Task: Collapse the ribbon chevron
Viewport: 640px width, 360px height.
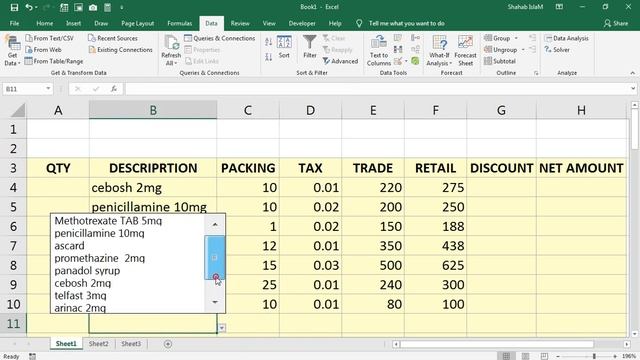Action: (632, 73)
